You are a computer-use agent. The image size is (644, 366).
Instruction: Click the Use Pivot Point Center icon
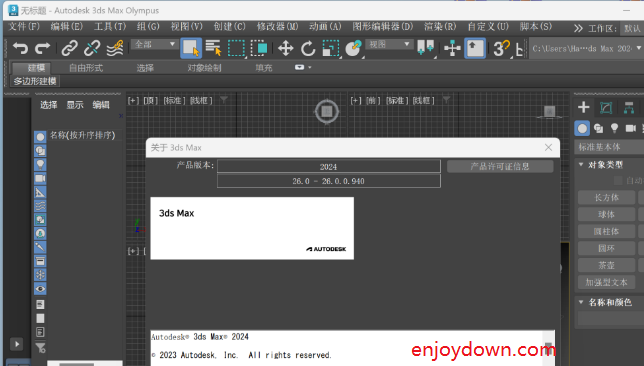(426, 48)
